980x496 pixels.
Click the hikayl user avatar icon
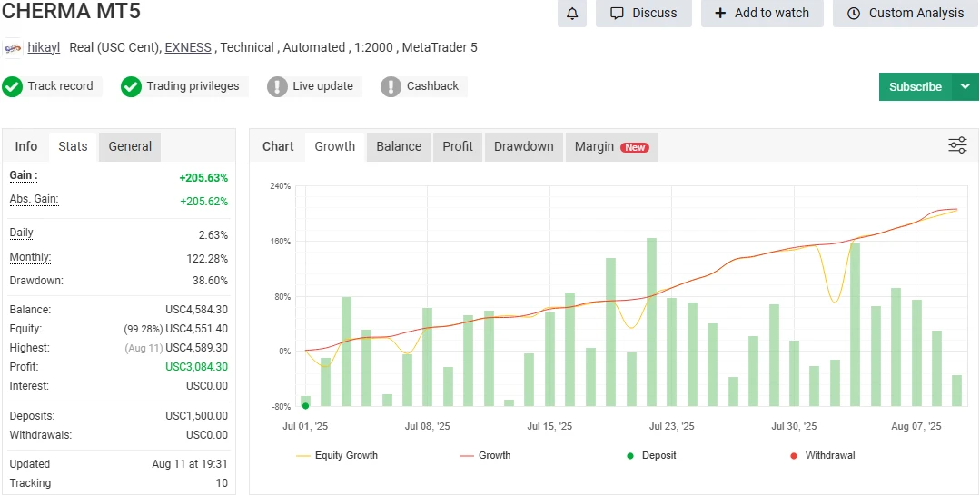click(x=14, y=48)
